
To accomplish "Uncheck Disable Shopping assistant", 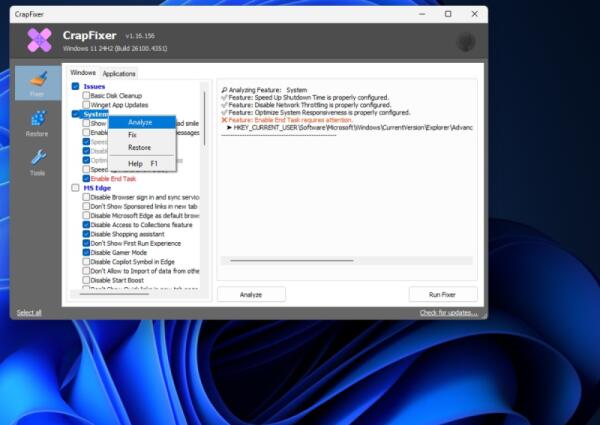I will [87, 234].
